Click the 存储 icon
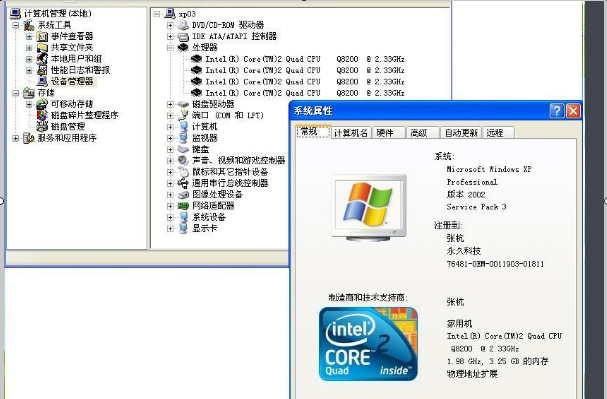The height and width of the screenshot is (399, 607). (x=29, y=93)
